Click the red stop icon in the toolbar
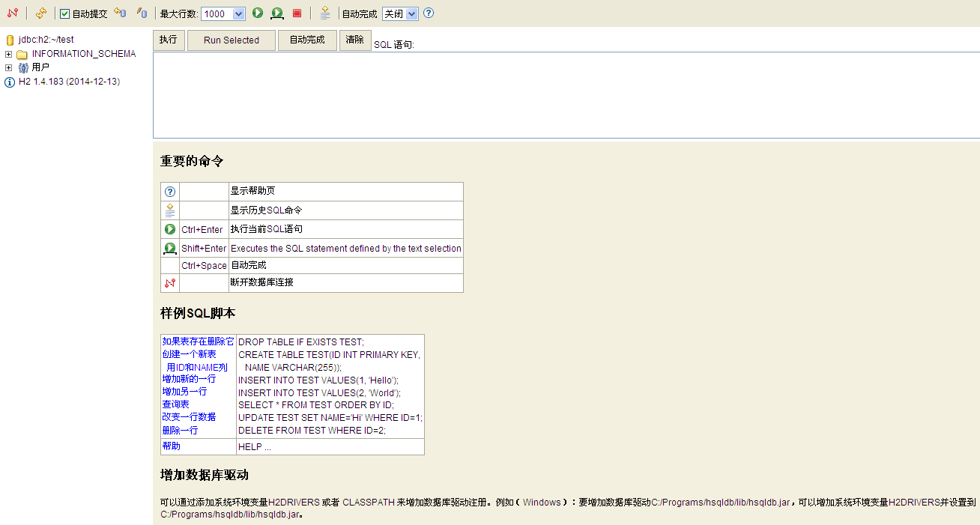Image resolution: width=980 pixels, height=525 pixels. (x=297, y=13)
